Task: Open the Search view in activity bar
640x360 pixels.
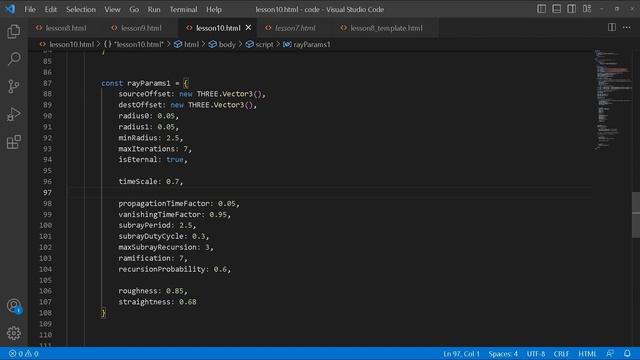Action: [x=14, y=59]
